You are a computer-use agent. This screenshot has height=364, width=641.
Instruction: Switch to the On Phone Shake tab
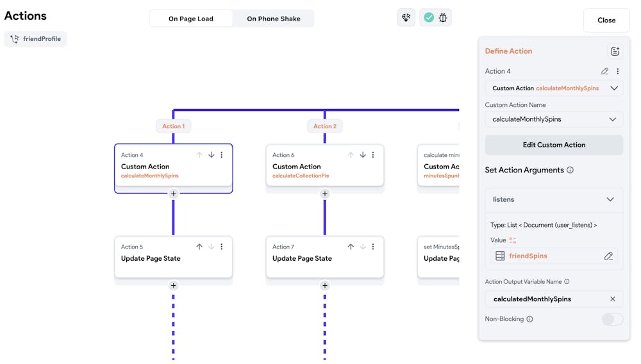tap(274, 19)
